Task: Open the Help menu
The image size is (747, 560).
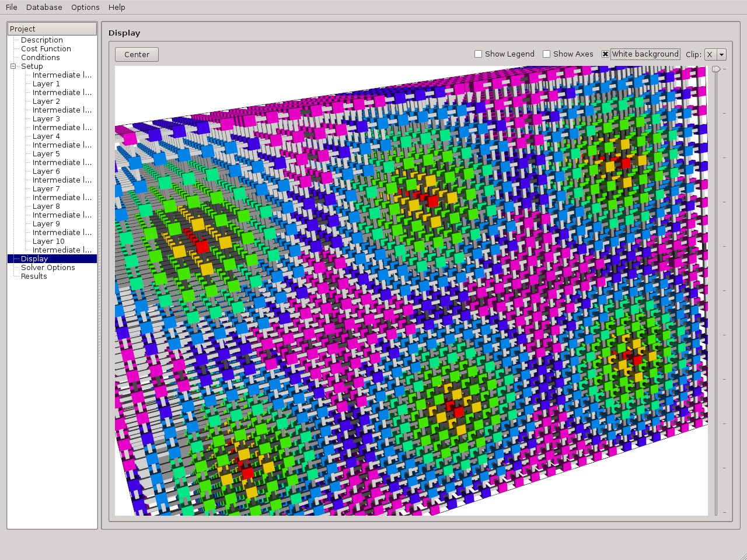Action: [x=116, y=7]
